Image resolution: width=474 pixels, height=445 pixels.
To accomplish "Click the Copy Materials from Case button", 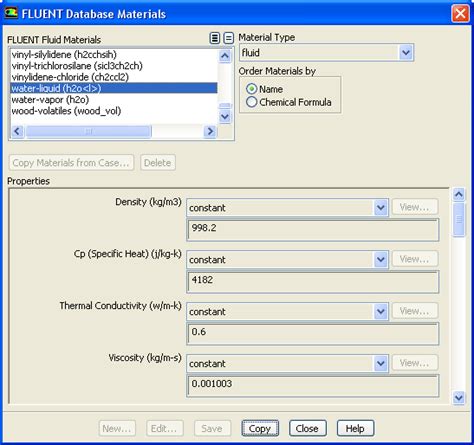I will tap(71, 163).
